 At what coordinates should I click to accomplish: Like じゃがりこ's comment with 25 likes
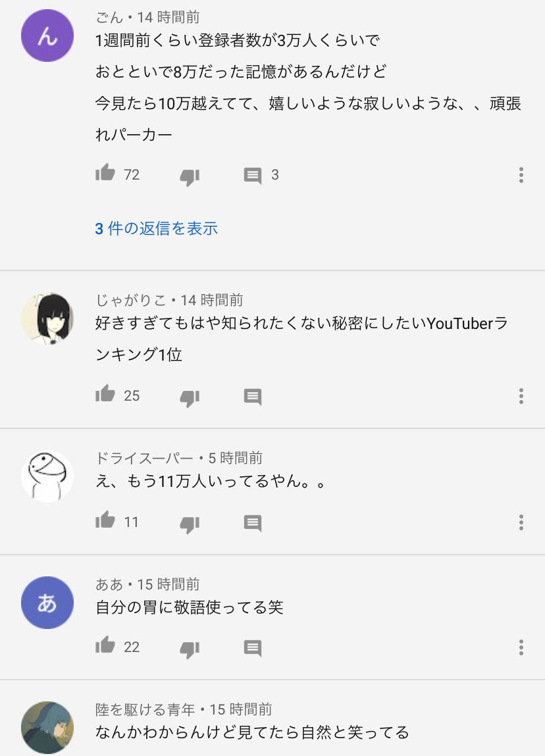[105, 394]
